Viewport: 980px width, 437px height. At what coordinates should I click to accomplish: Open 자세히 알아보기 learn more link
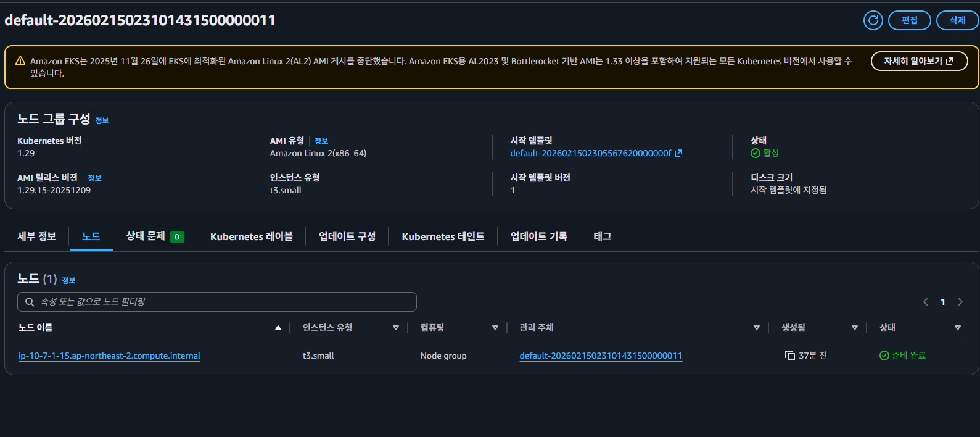pos(919,61)
